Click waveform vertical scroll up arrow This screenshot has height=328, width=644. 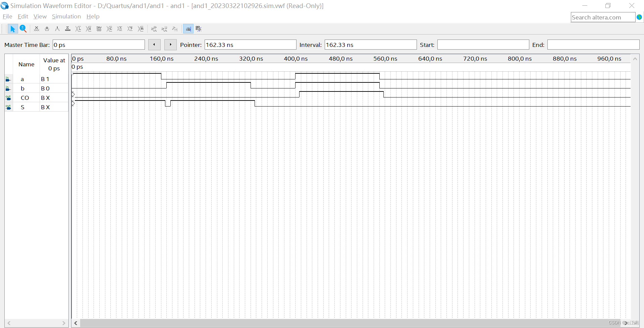click(x=635, y=59)
